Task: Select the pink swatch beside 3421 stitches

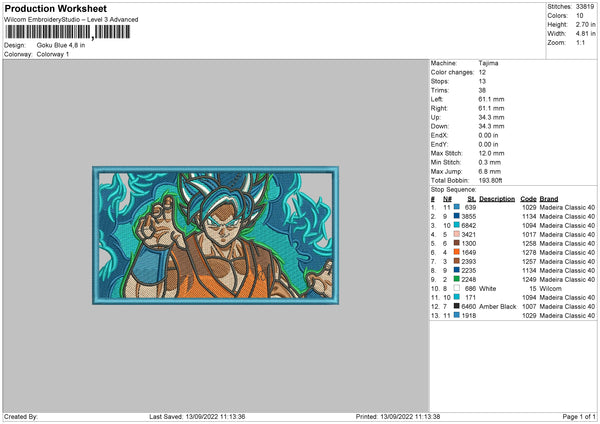Action: click(x=457, y=234)
